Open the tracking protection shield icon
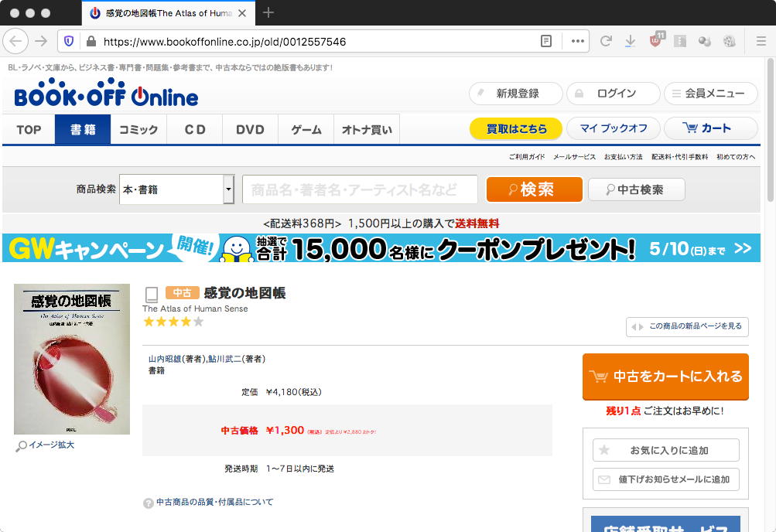The image size is (776, 532). pos(69,41)
